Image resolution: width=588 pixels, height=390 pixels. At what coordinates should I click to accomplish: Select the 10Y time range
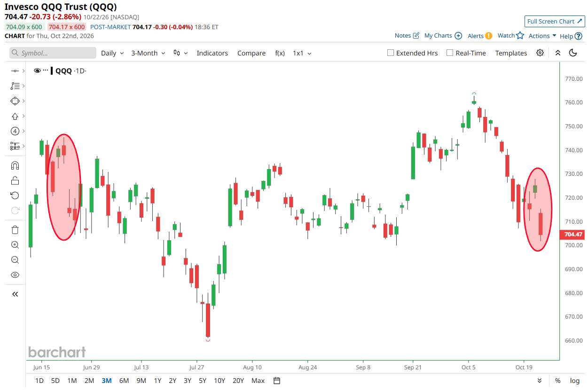pos(219,381)
